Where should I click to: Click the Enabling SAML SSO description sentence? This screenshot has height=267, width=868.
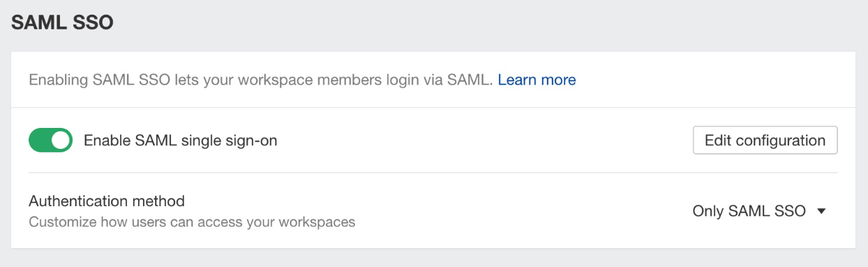click(x=261, y=80)
